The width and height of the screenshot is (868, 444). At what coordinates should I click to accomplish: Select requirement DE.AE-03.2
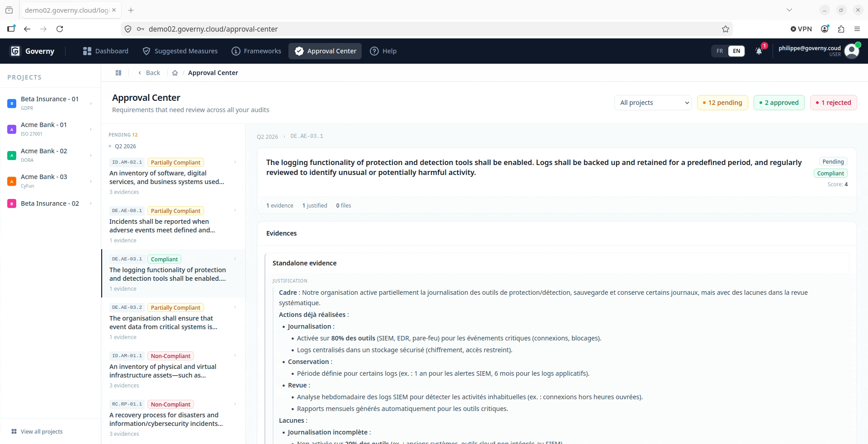(174, 321)
